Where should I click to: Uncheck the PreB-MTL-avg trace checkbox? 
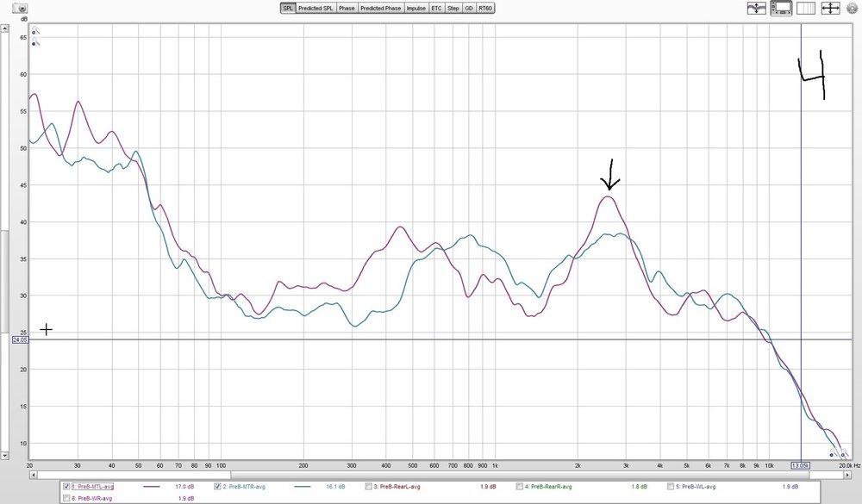(66, 487)
